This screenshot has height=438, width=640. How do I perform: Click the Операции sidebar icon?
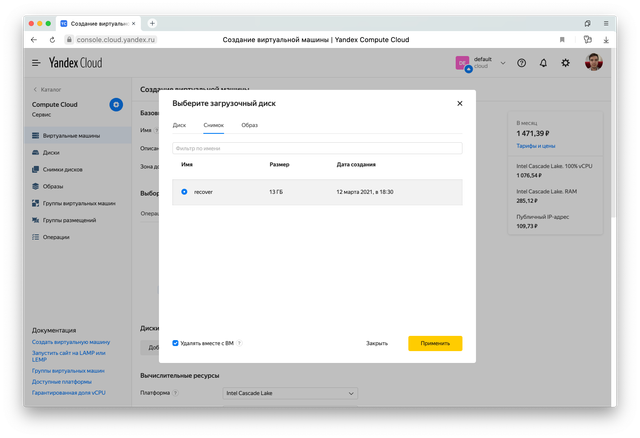(36, 237)
